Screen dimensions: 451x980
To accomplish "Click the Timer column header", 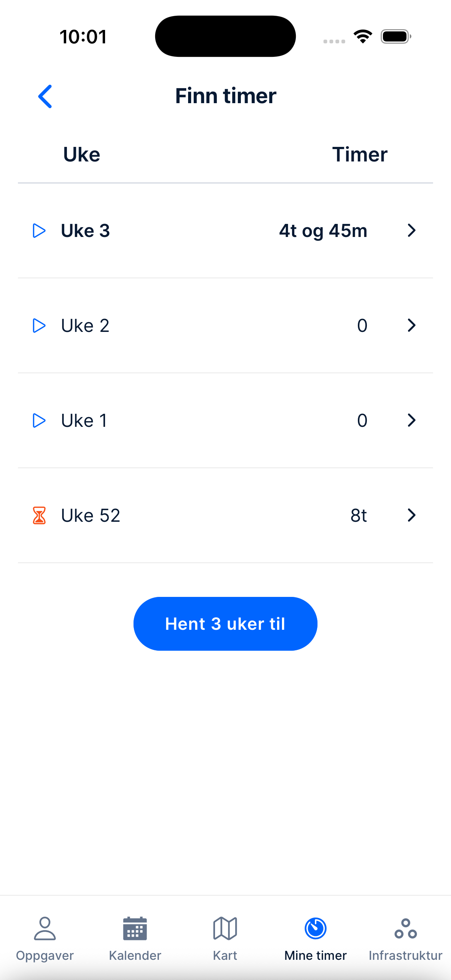I will (x=360, y=154).
